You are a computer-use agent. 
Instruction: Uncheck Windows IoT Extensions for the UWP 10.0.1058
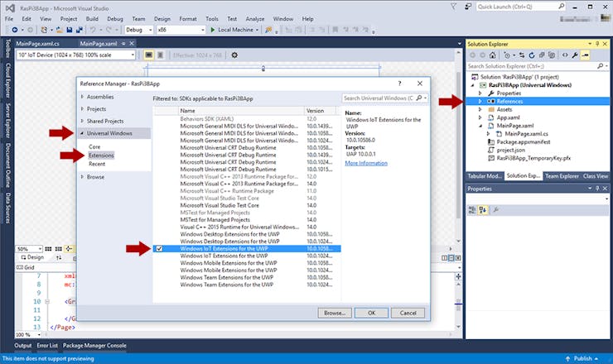160,248
